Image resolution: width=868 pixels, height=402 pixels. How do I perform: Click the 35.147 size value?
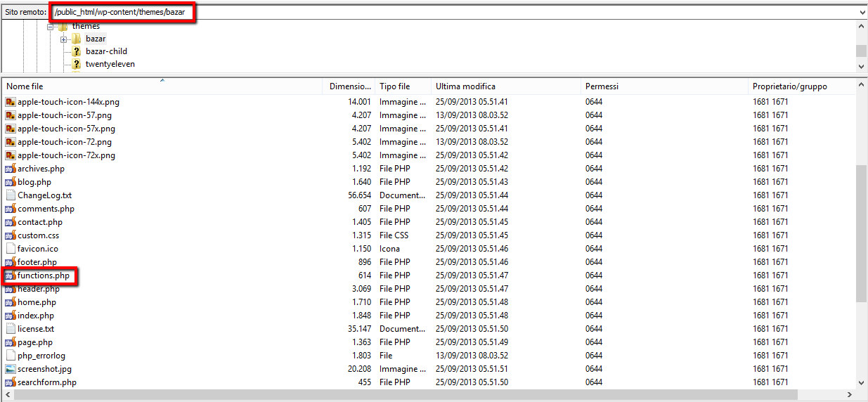(359, 329)
